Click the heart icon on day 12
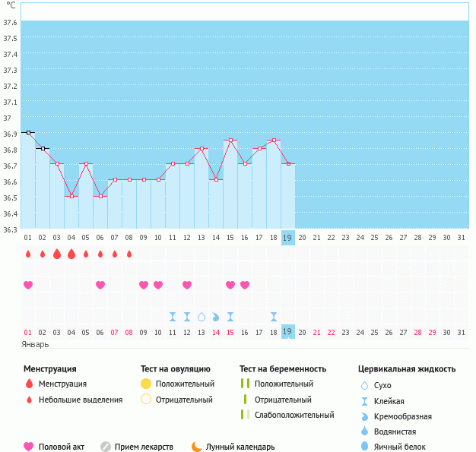 coord(187,285)
